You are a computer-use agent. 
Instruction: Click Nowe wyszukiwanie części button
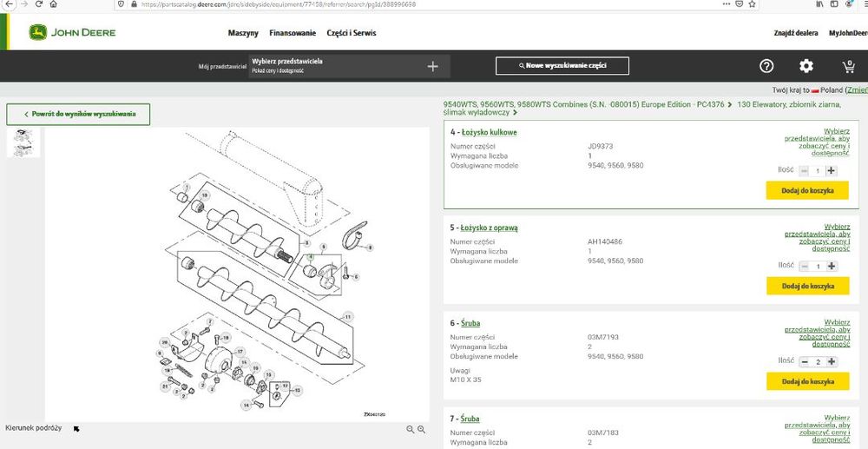[x=562, y=65]
